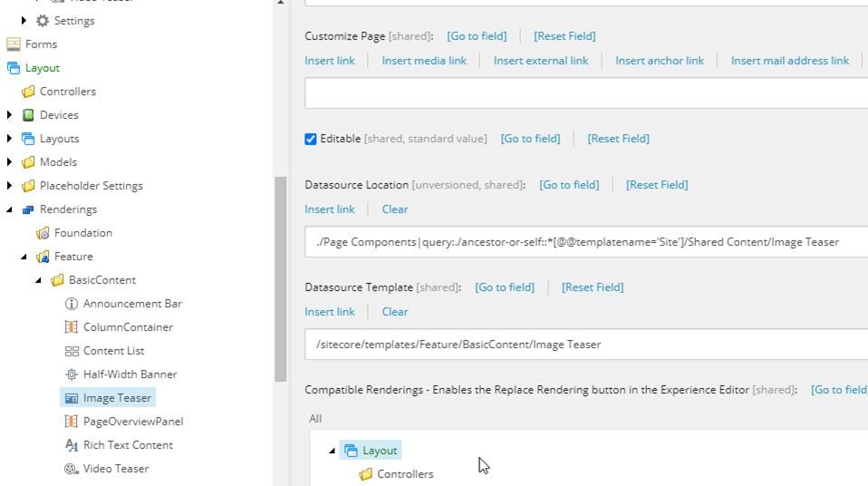Select the Forms item in tree
Screen dimensions: 868x486
41,44
